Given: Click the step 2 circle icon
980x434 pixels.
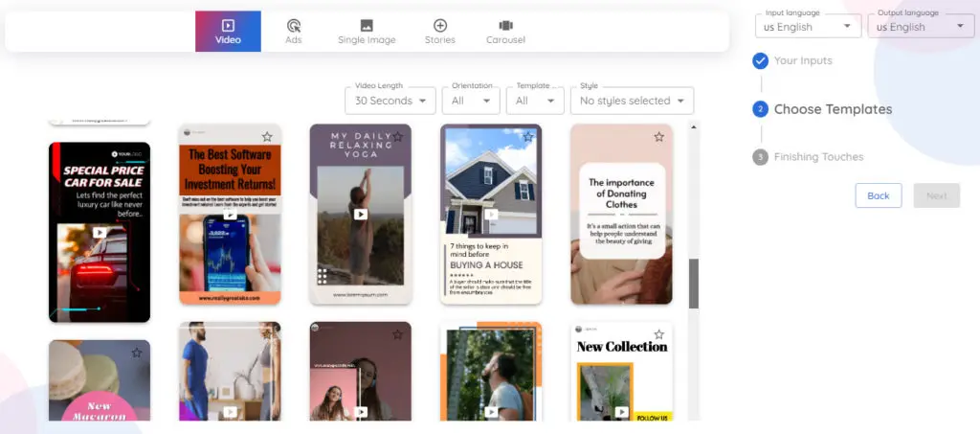Looking at the screenshot, I should coord(760,109).
